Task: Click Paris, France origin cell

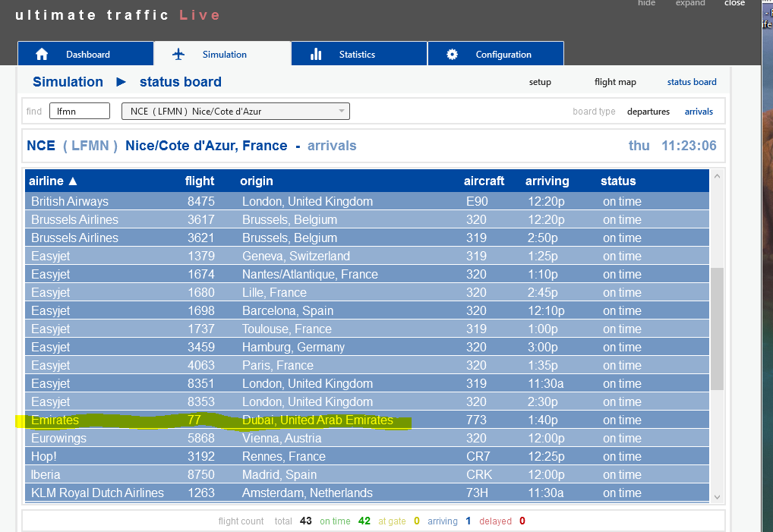Action: [x=278, y=366]
